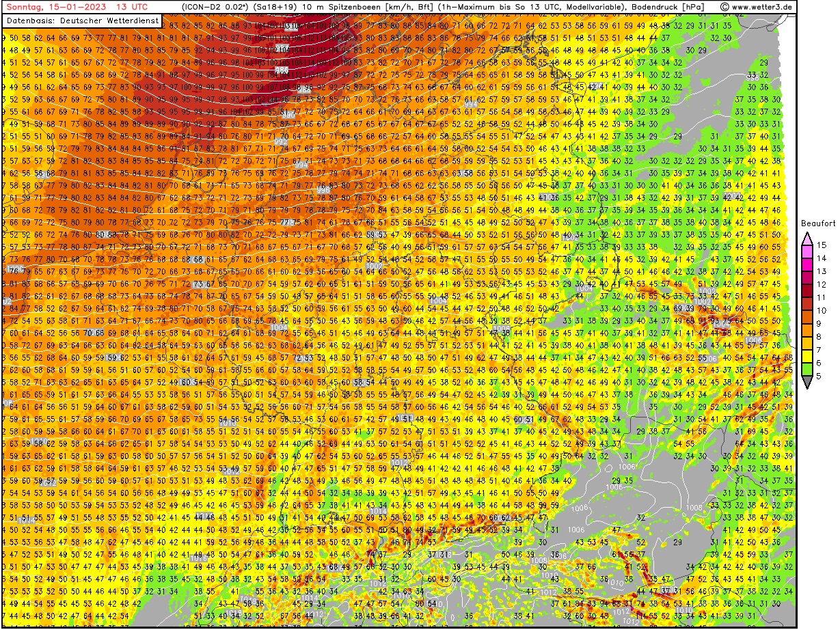Image resolution: width=840 pixels, height=630 pixels.
Task: Choose the magenta swatch between 13 and 14
Action: [x=807, y=264]
